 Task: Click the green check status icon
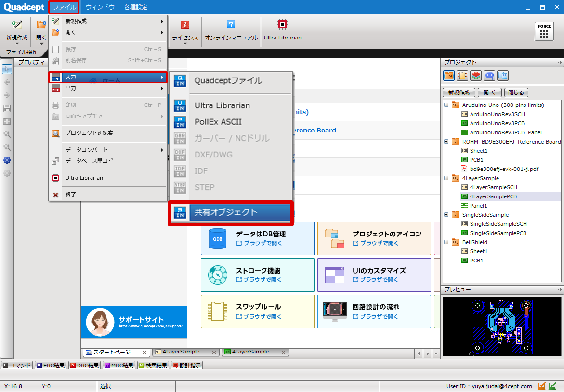click(552, 386)
